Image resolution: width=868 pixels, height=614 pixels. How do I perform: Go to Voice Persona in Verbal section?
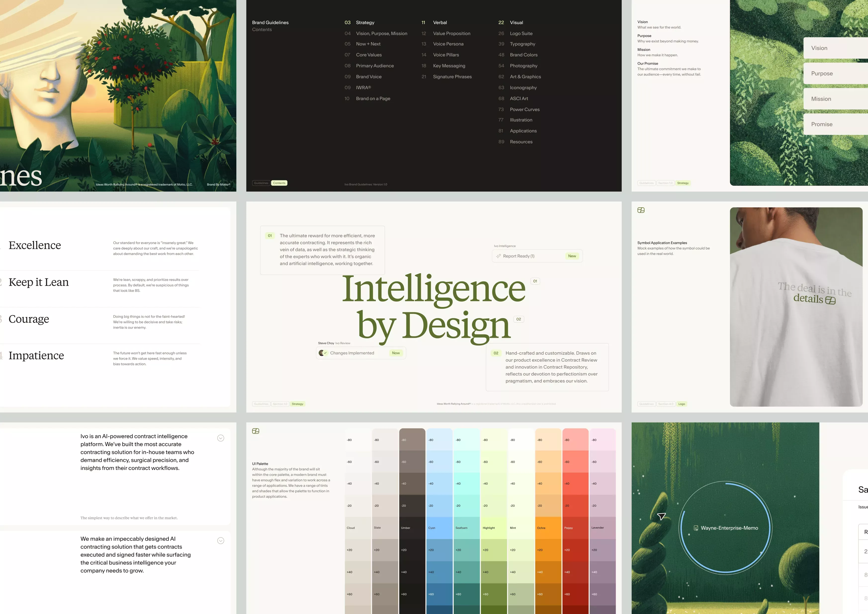tap(448, 44)
